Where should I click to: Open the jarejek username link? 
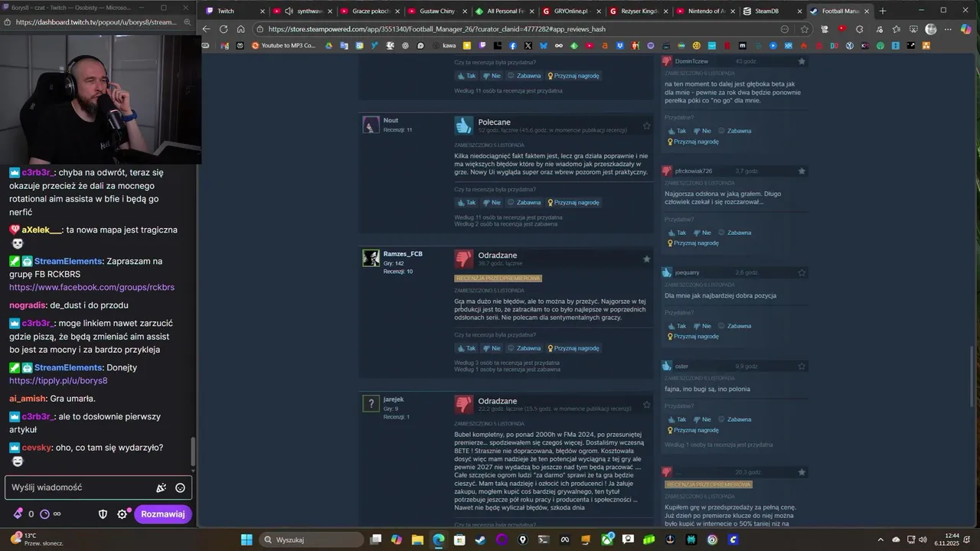(394, 399)
